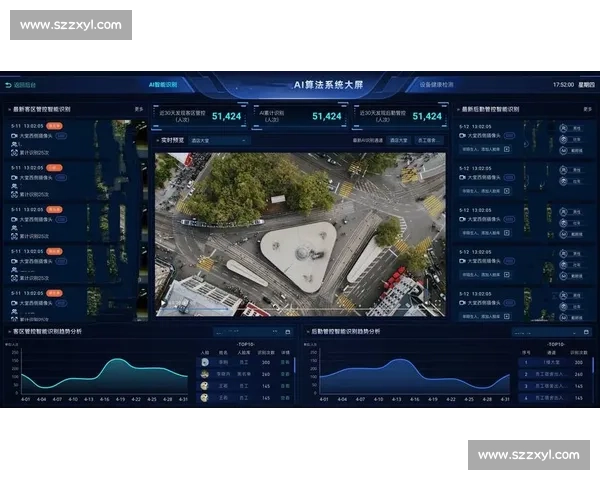Screen dimensions: 600x480
Task: Open the date range field in 客区管控智能识别趋势分析
Action: [x=253, y=332]
